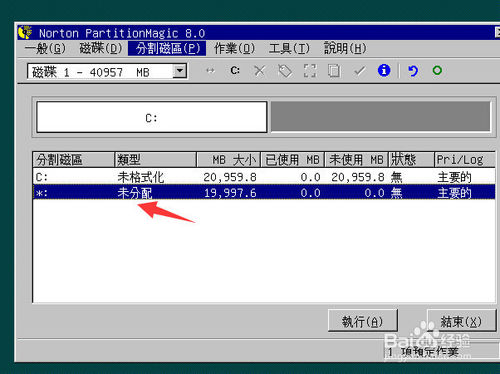500x374 pixels.
Task: Open the 工具(T) menu
Action: tap(289, 49)
